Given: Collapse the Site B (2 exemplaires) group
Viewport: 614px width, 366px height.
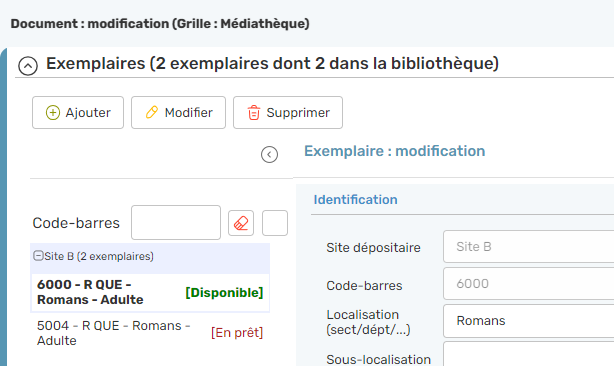Looking at the screenshot, I should click(x=38, y=256).
